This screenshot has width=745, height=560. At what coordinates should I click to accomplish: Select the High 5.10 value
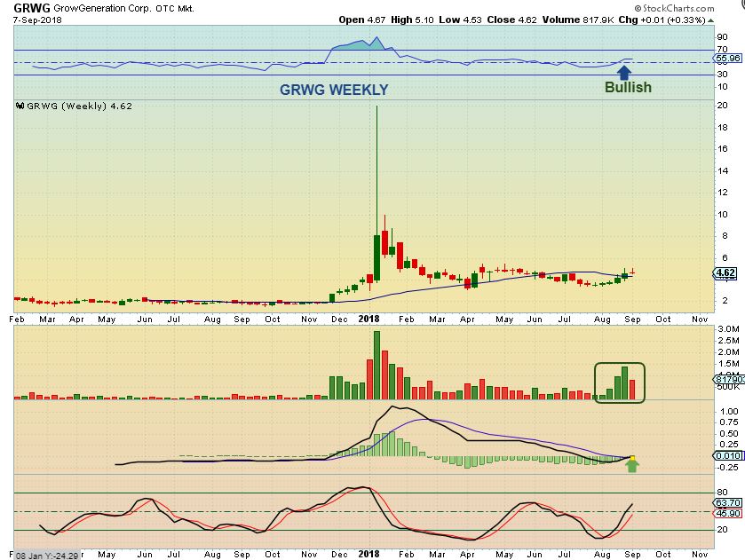coord(412,20)
